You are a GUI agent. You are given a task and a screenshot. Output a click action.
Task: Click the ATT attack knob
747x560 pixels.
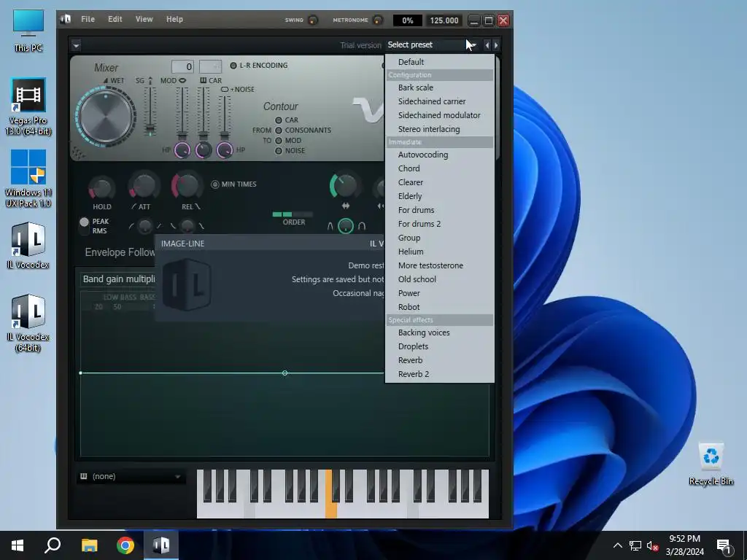tap(144, 187)
